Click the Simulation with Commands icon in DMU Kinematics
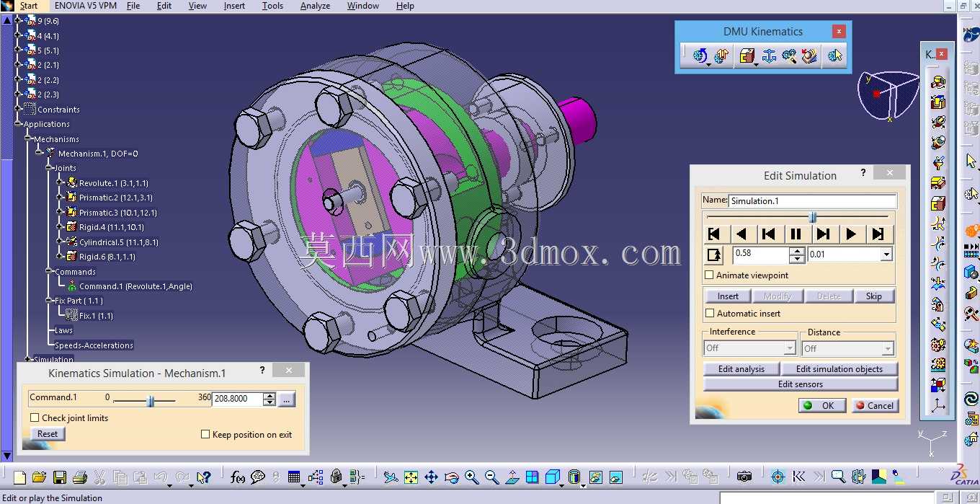Image resolution: width=980 pixels, height=504 pixels. [x=700, y=56]
